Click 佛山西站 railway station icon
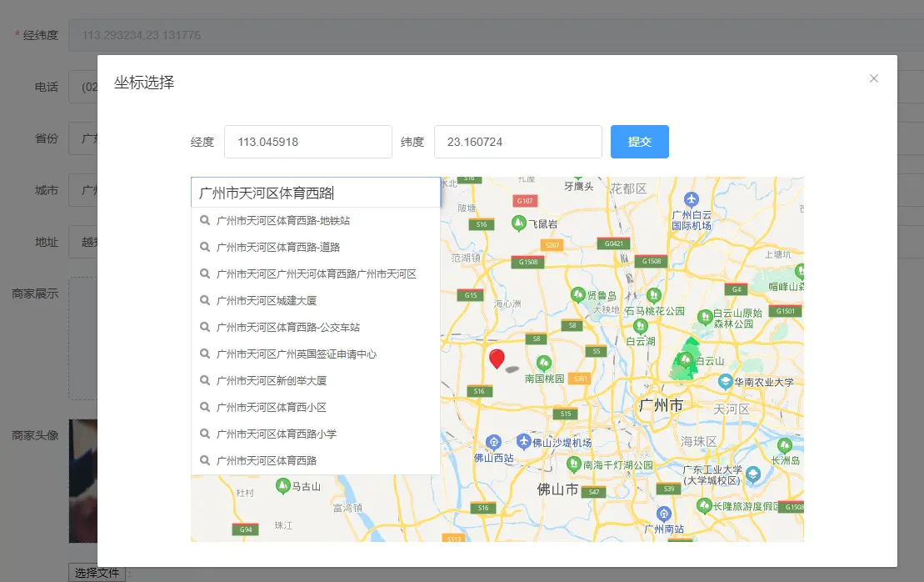 pos(494,442)
